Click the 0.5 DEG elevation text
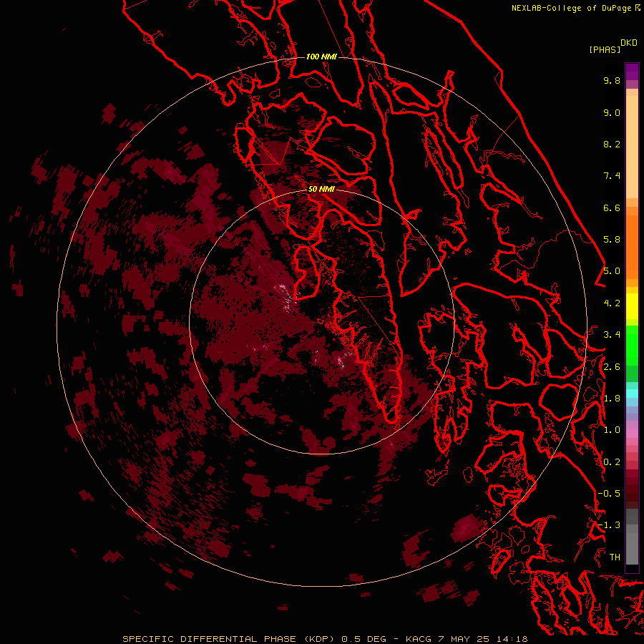644x644 pixels. (364, 639)
